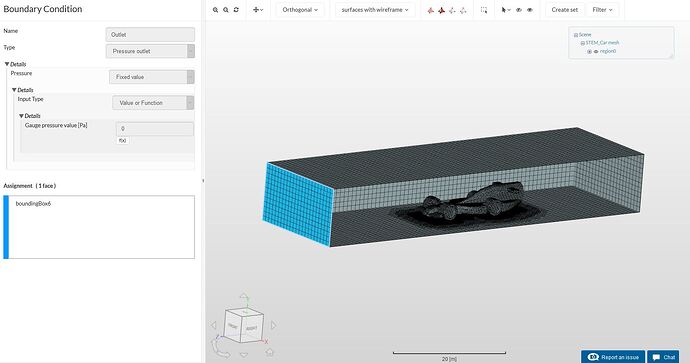
Task: Open the Pressure dropdown showing Fixed value
Action: pos(152,77)
